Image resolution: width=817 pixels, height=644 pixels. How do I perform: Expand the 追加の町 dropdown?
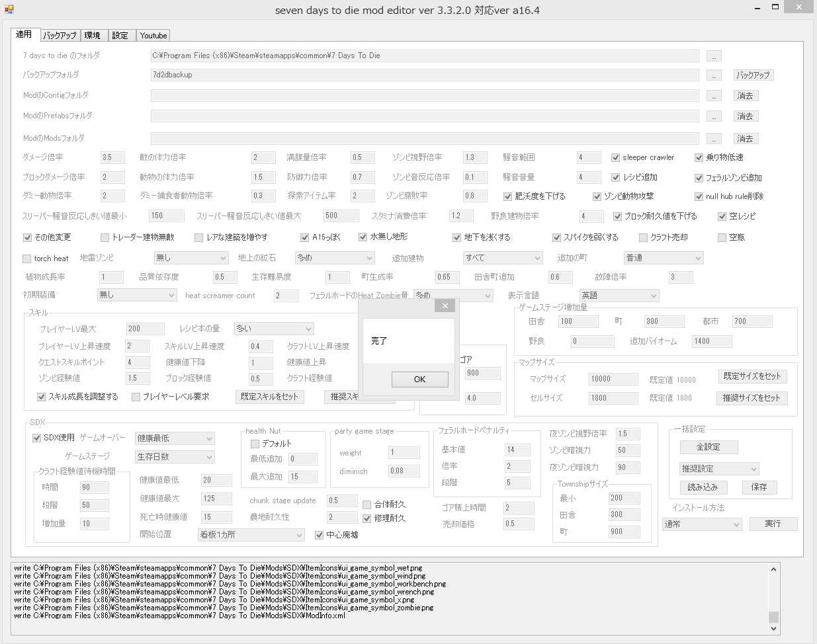click(664, 258)
